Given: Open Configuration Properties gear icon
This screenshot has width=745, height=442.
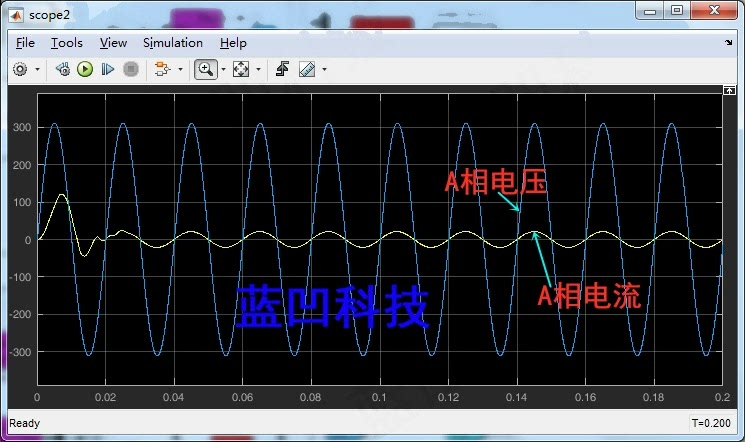Looking at the screenshot, I should pos(20,69).
